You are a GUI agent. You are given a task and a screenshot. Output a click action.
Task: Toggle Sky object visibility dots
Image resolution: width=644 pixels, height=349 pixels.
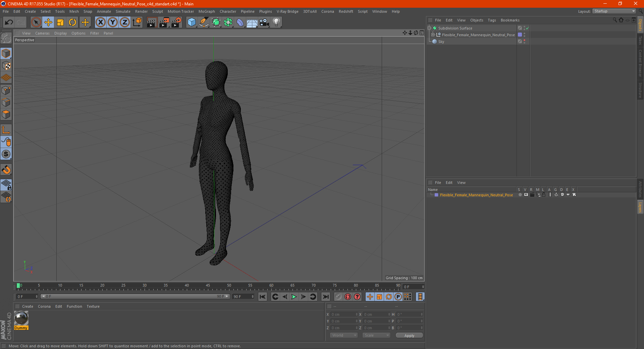coord(524,42)
